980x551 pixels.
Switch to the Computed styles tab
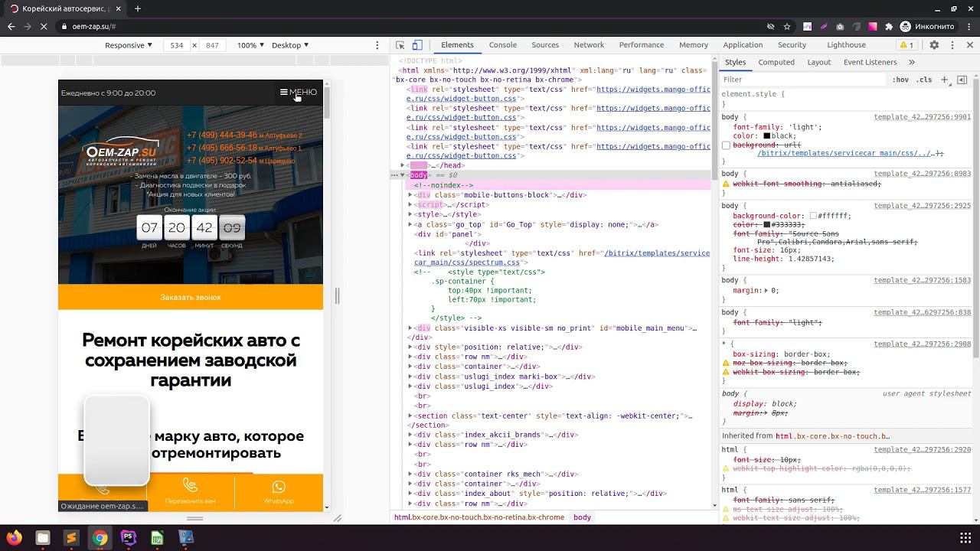coord(776,62)
